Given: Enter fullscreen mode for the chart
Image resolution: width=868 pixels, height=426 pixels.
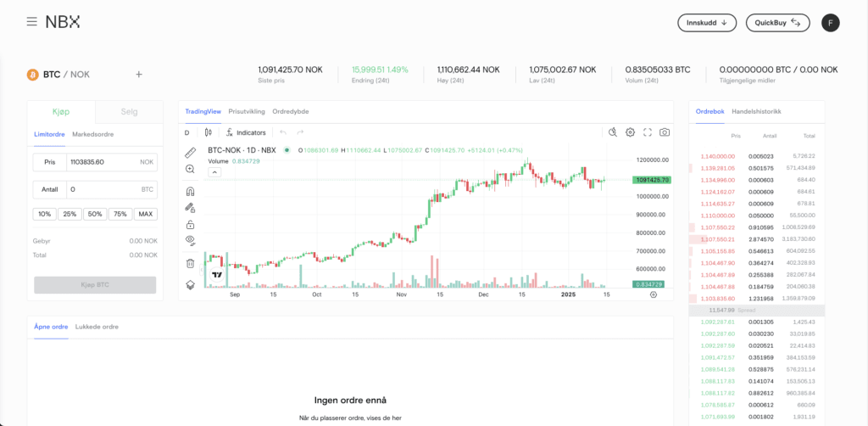Looking at the screenshot, I should click(648, 132).
